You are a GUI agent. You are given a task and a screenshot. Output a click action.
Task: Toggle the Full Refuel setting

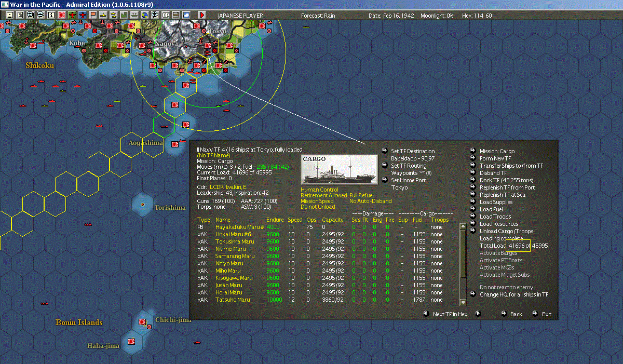pyautogui.click(x=362, y=196)
